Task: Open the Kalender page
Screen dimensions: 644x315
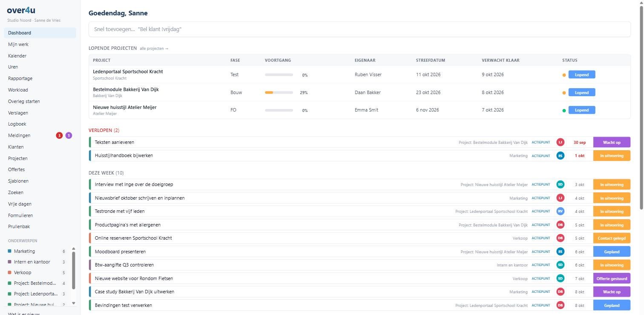Action: click(40, 56)
